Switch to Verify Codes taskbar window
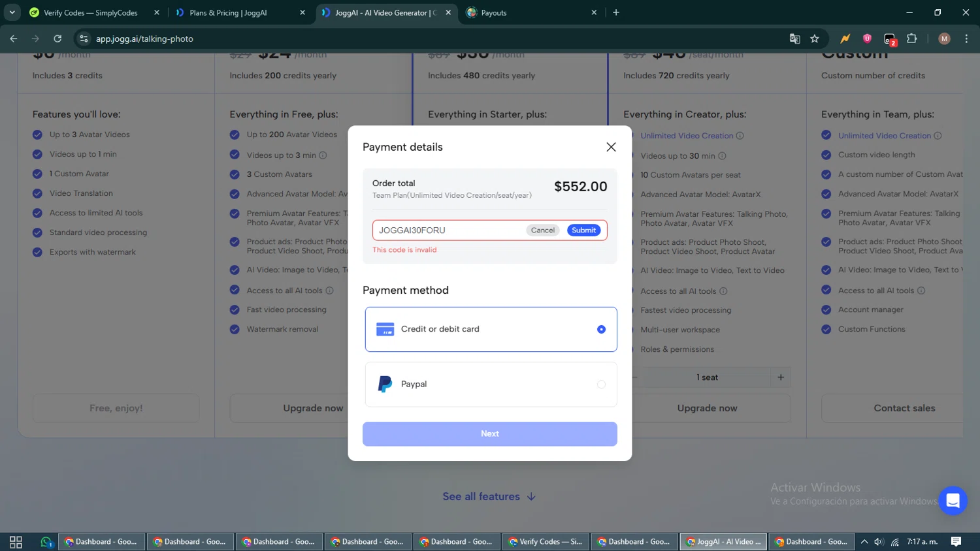This screenshot has height=551, width=980. (546, 542)
